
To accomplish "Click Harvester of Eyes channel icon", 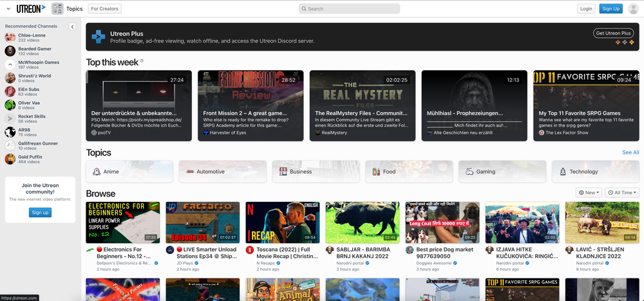I will tap(206, 133).
